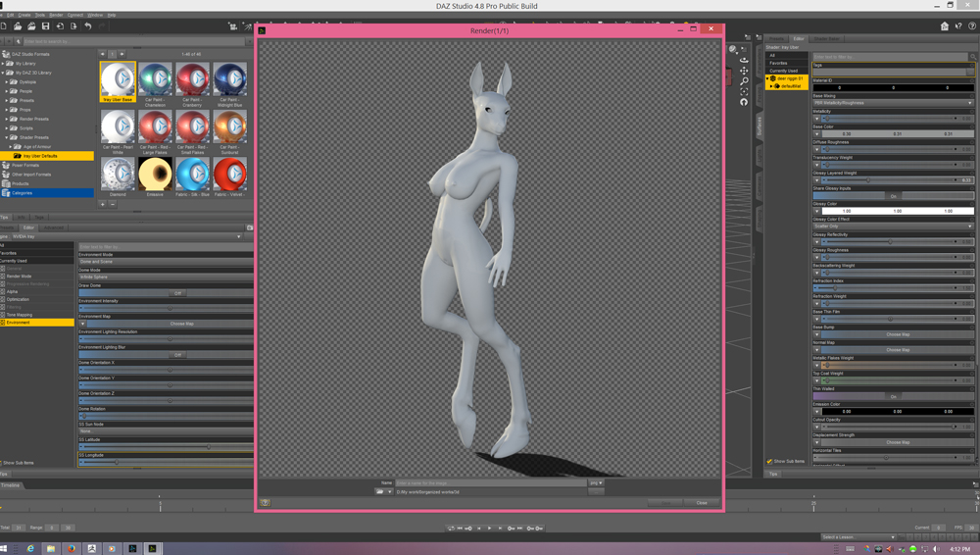
Task: Select the Car Paint - Cranberry shader
Action: point(192,81)
